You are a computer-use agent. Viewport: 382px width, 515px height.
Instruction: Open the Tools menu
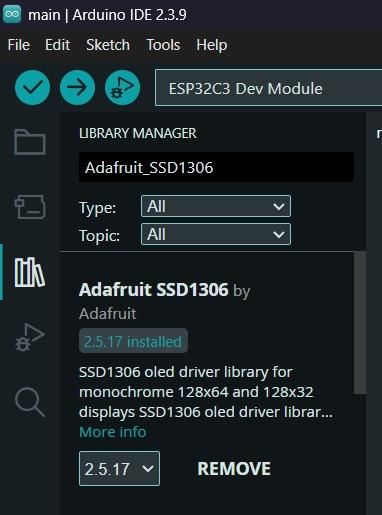coord(163,45)
